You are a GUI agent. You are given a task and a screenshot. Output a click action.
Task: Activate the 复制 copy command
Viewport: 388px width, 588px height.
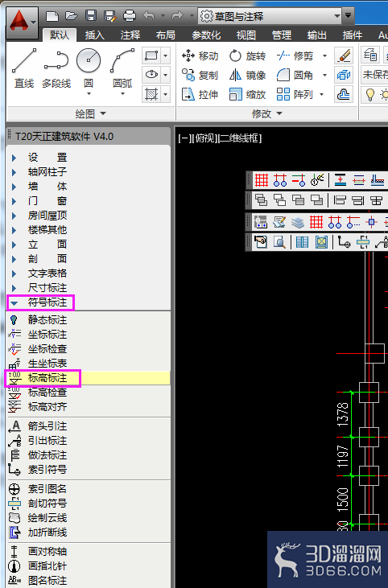[200, 75]
